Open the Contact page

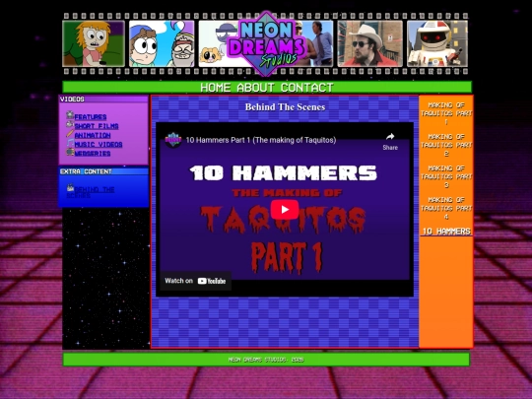(307, 88)
